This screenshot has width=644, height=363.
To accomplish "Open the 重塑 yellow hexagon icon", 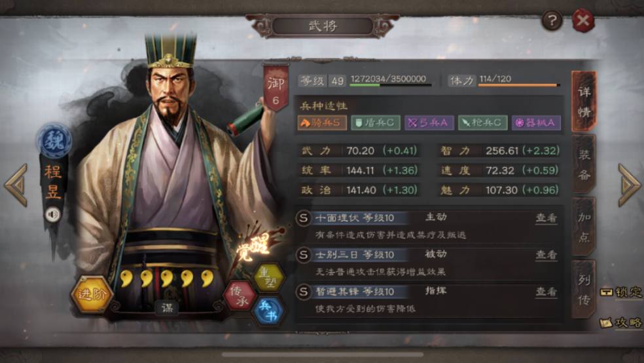I will (x=269, y=277).
